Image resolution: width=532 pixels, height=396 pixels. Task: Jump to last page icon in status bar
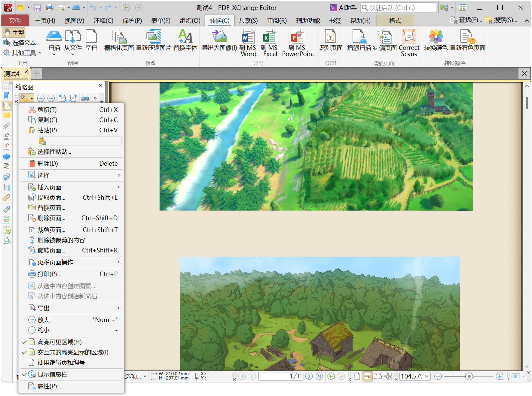point(319,376)
